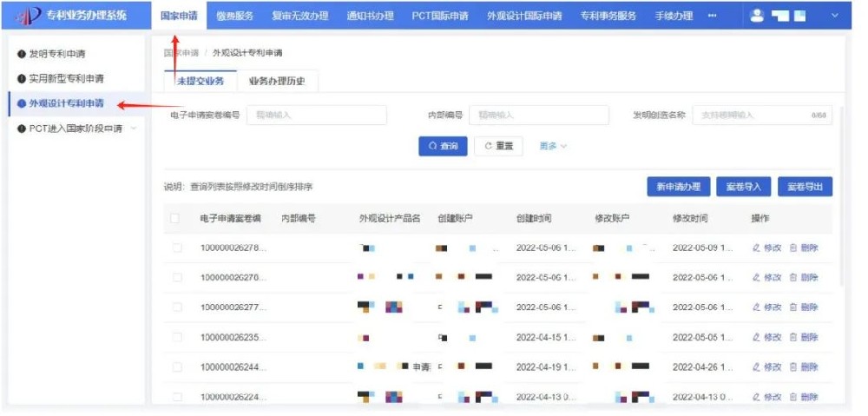Open the user account dropdown arrow
Screen dimensions: 868x416
click(x=835, y=16)
